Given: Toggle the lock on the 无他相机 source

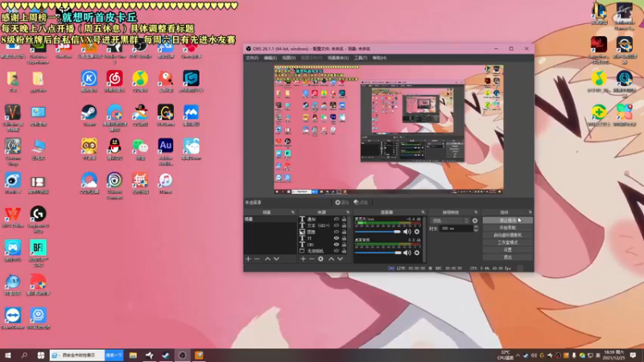Looking at the screenshot, I should [345, 251].
